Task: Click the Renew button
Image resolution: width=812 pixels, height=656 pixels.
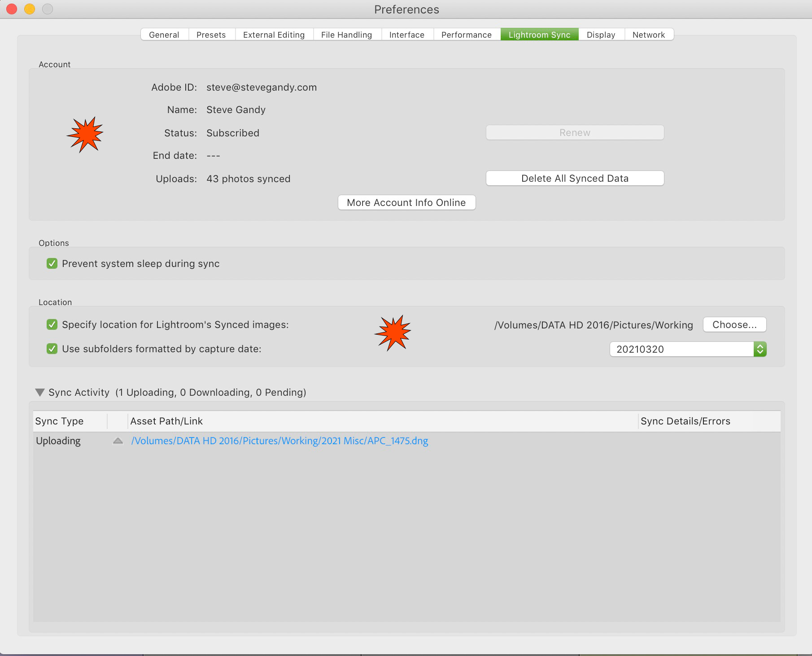Action: click(575, 132)
